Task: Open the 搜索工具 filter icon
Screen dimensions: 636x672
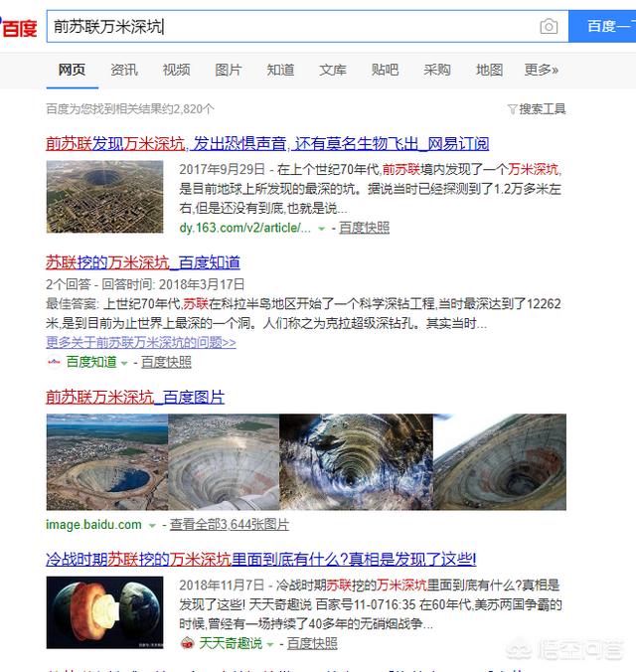Action: click(x=512, y=109)
